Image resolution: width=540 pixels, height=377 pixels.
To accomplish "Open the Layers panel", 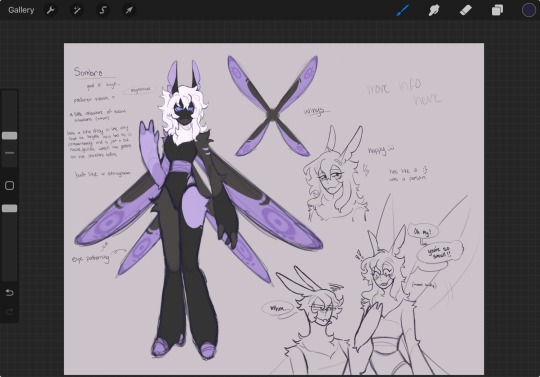I will click(x=497, y=10).
